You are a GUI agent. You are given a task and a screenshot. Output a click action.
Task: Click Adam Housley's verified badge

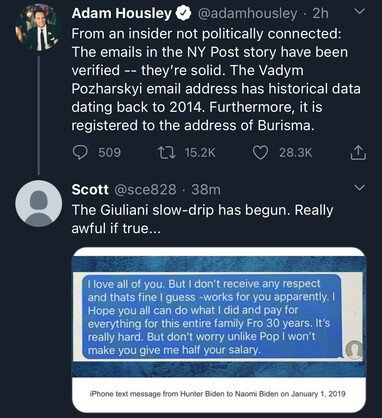click(183, 14)
